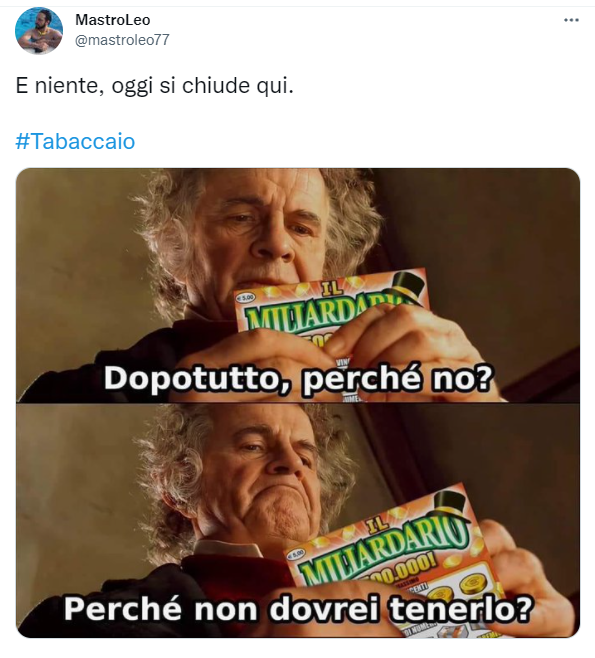
Task: Click the €5,00 price badge on top ticket
Action: click(245, 298)
